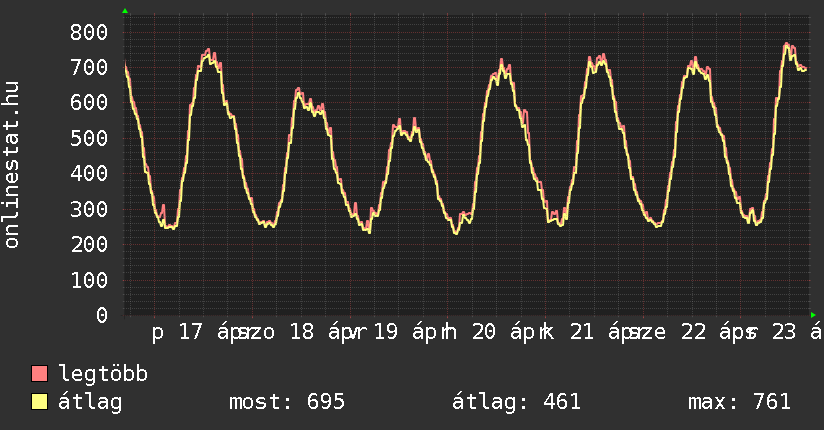The width and height of the screenshot is (824, 430).
Task: Click the 0 y-axis value label
Action: (101, 315)
